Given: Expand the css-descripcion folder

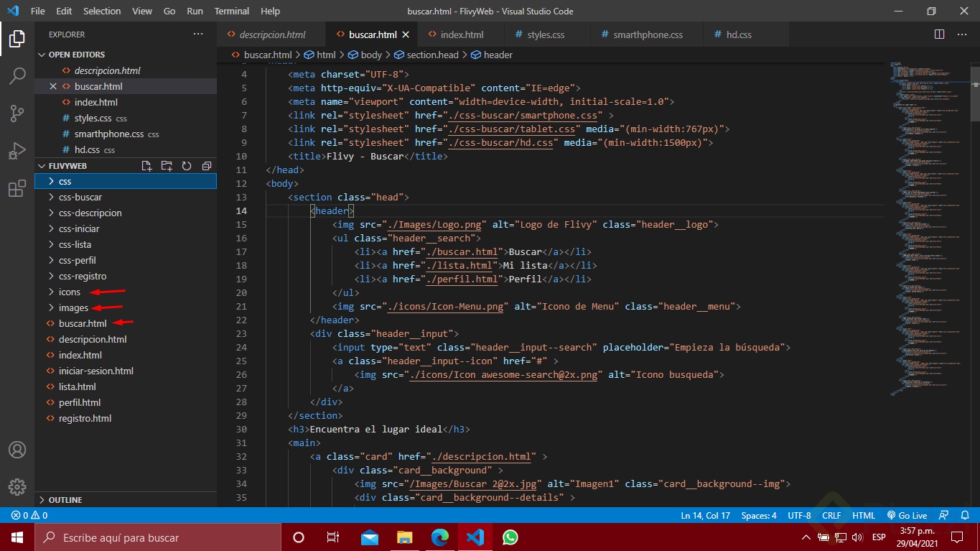Looking at the screenshot, I should point(126,213).
